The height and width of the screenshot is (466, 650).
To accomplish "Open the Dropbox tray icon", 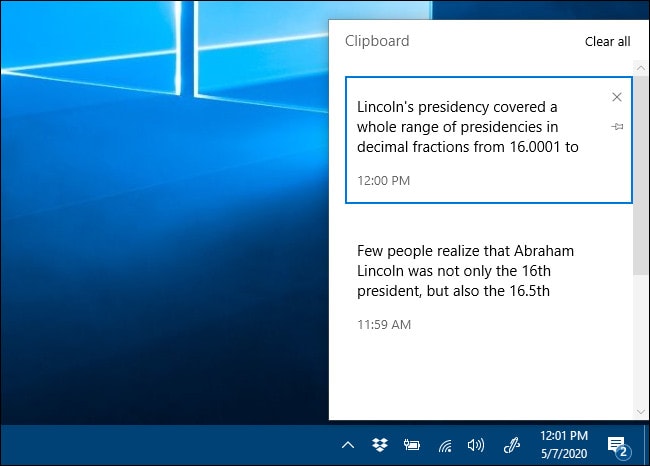I will (x=379, y=445).
